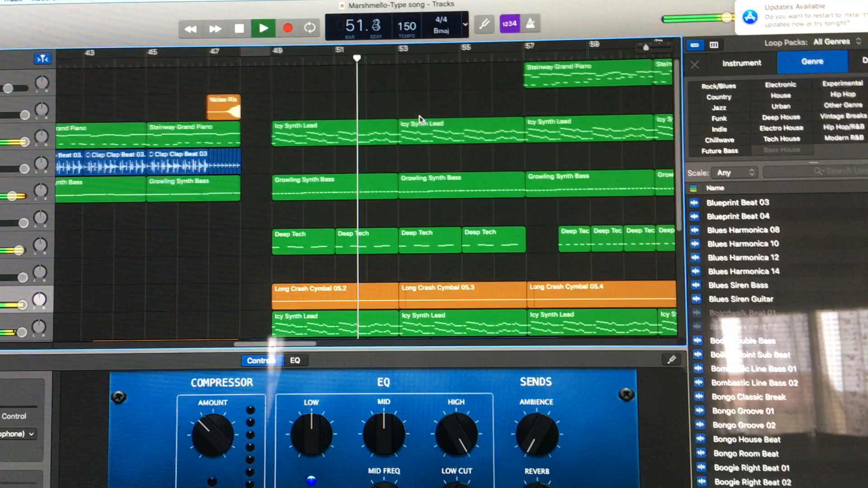Viewport: 868px width, 488px height.
Task: Click the EQ High knob
Action: (456, 434)
